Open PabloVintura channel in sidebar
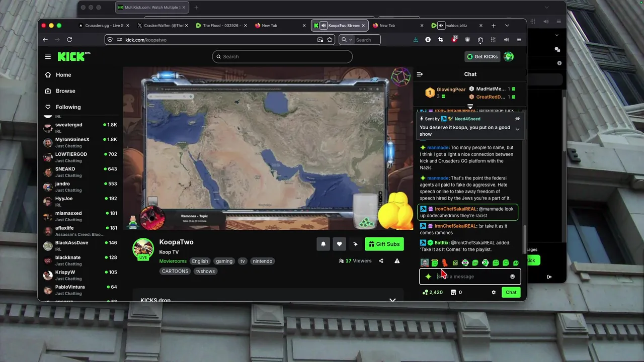The width and height of the screenshot is (644, 362). click(x=80, y=290)
